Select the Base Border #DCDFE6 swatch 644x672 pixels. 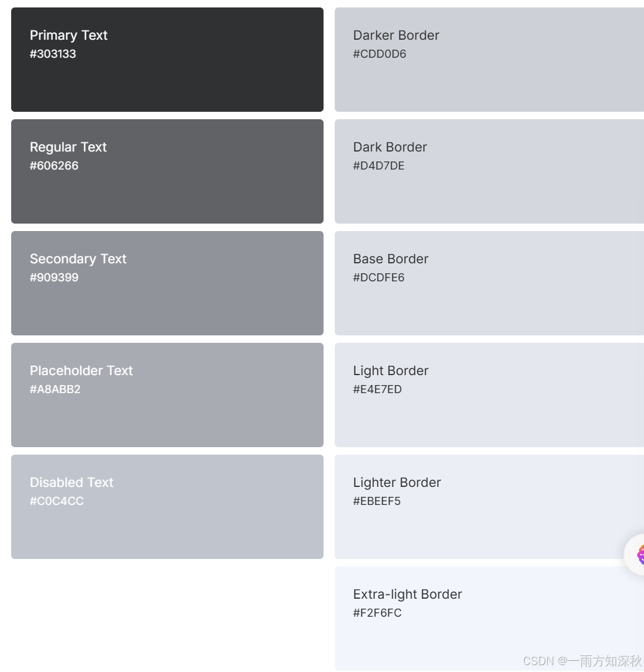(489, 283)
